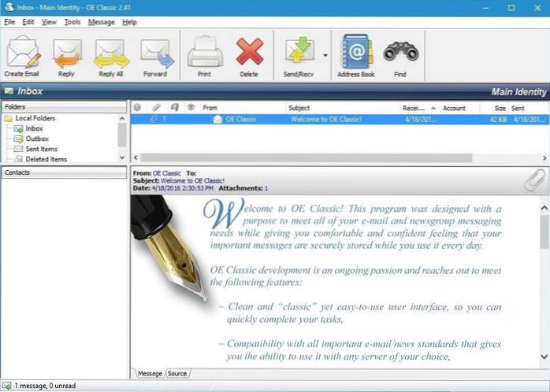Open the Message menu
550x392 pixels.
click(101, 22)
